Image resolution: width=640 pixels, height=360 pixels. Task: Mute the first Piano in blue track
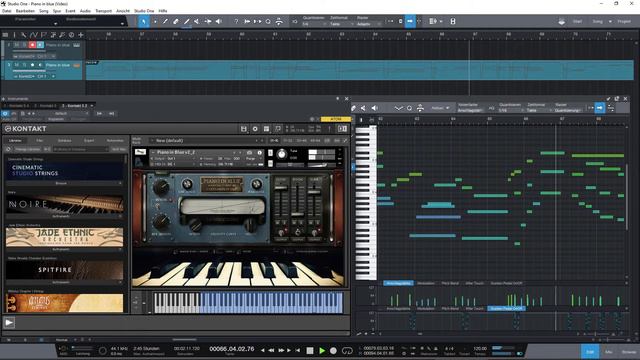click(17, 45)
